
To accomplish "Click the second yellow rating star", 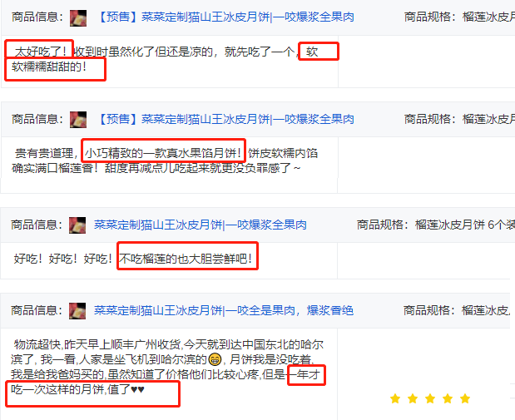I will pyautogui.click(x=413, y=398).
